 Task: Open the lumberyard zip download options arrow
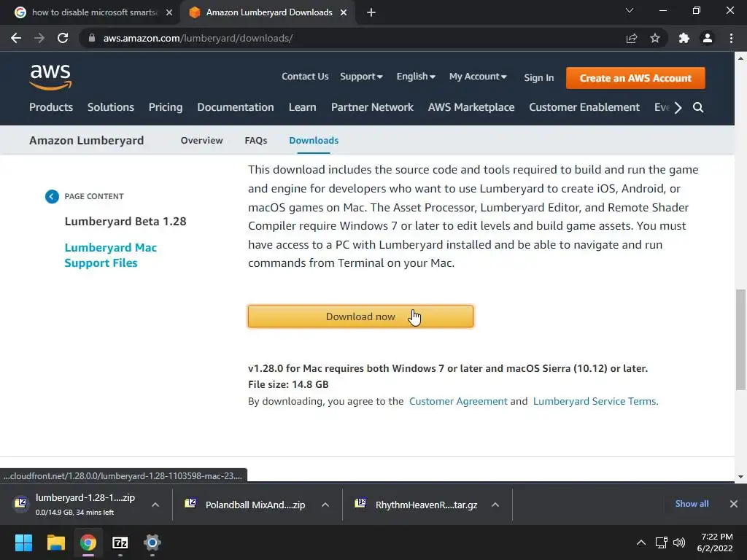pyautogui.click(x=155, y=505)
